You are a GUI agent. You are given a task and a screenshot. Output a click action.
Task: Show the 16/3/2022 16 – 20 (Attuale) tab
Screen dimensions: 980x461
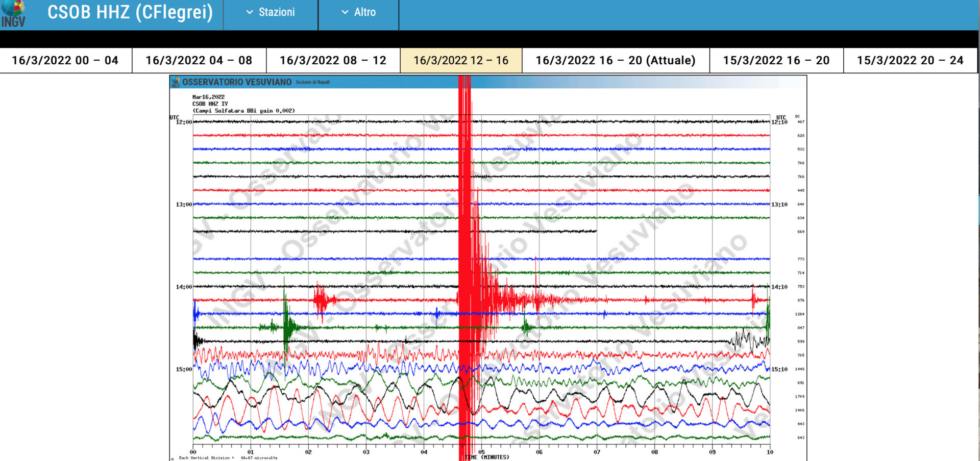pyautogui.click(x=616, y=61)
